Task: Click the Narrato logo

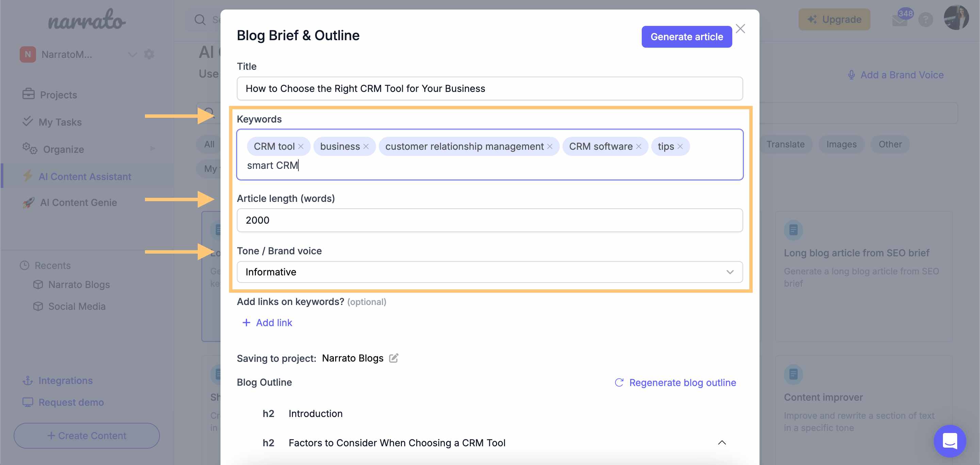Action: point(87,20)
